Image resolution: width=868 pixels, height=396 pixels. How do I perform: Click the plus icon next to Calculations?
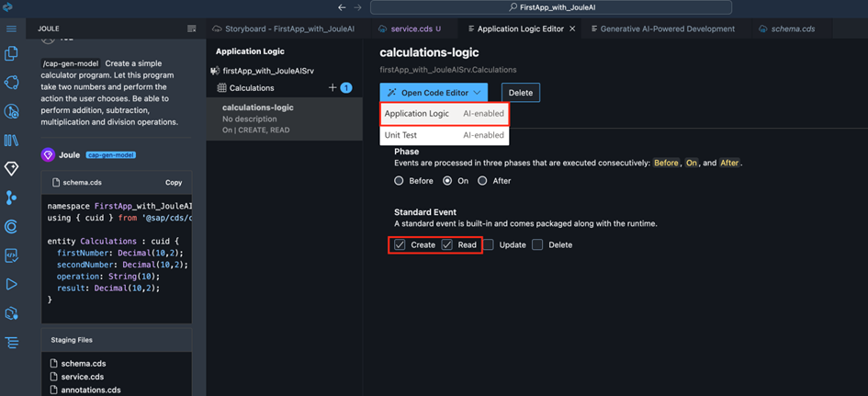click(x=333, y=88)
